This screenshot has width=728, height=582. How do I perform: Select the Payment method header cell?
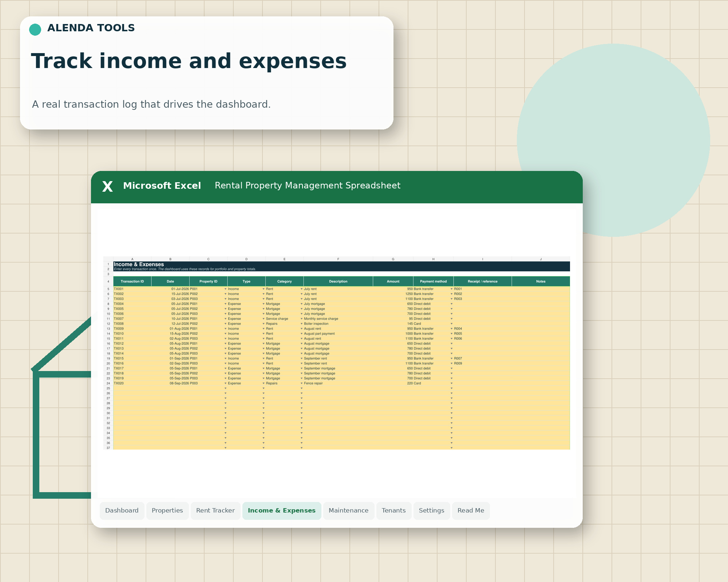(x=433, y=282)
